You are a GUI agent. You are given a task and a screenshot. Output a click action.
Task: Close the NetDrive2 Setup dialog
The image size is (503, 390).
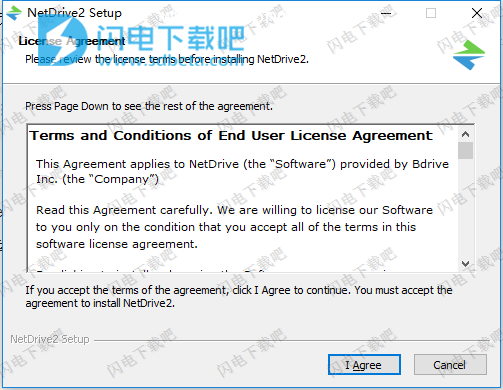coord(477,13)
